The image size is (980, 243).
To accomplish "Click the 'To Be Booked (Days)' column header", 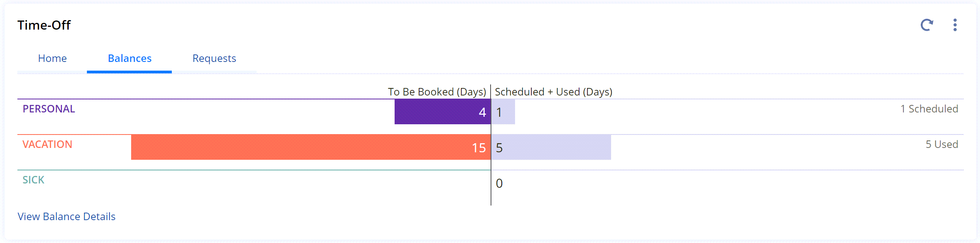I will tap(437, 92).
